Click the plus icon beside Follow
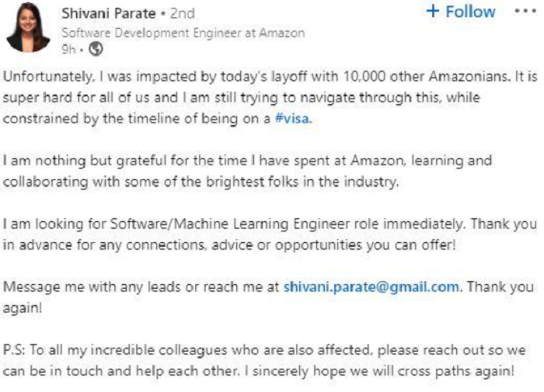 click(434, 12)
